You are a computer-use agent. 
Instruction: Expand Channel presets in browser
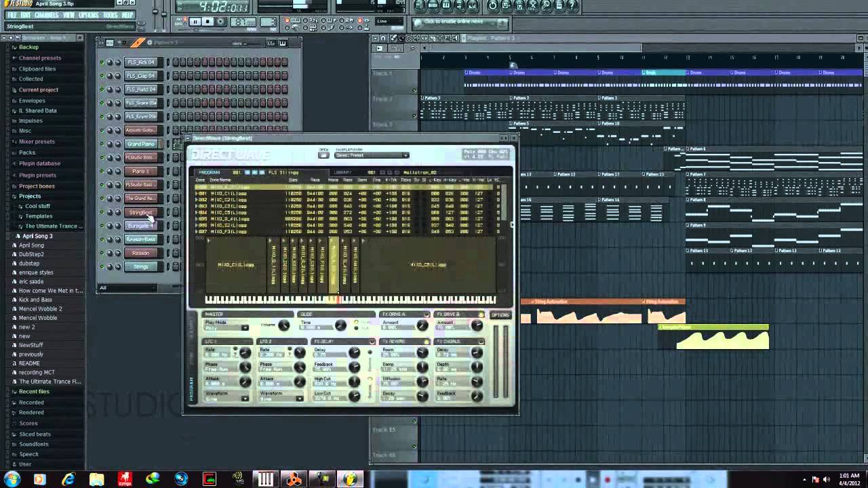click(x=39, y=58)
